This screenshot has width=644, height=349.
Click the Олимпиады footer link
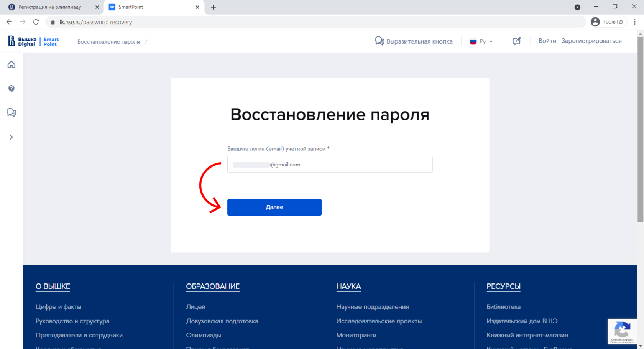pos(203,335)
